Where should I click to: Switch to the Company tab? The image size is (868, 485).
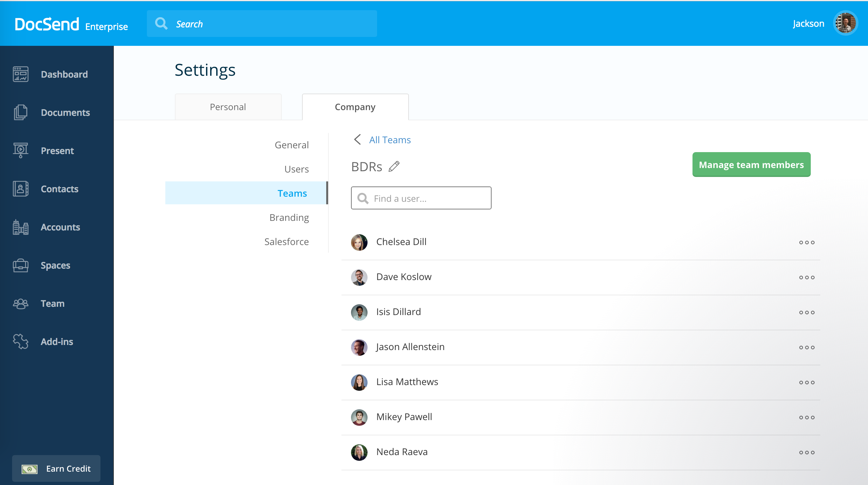tap(355, 107)
